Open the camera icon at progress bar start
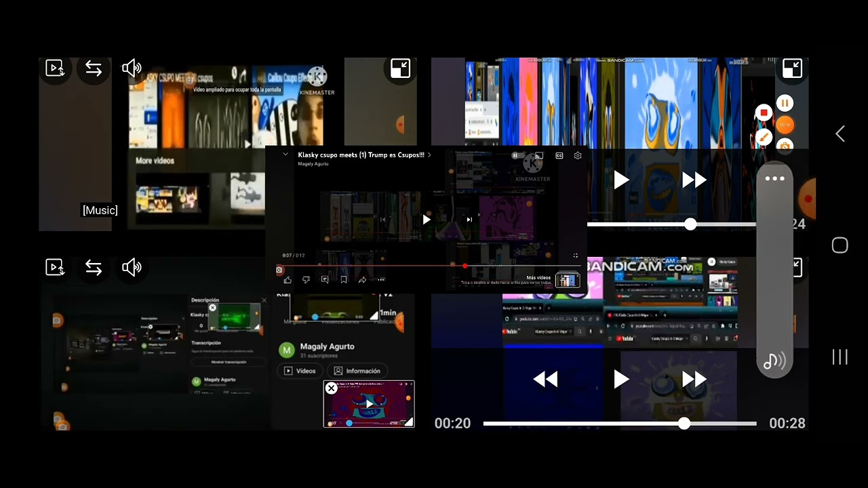 point(279,270)
